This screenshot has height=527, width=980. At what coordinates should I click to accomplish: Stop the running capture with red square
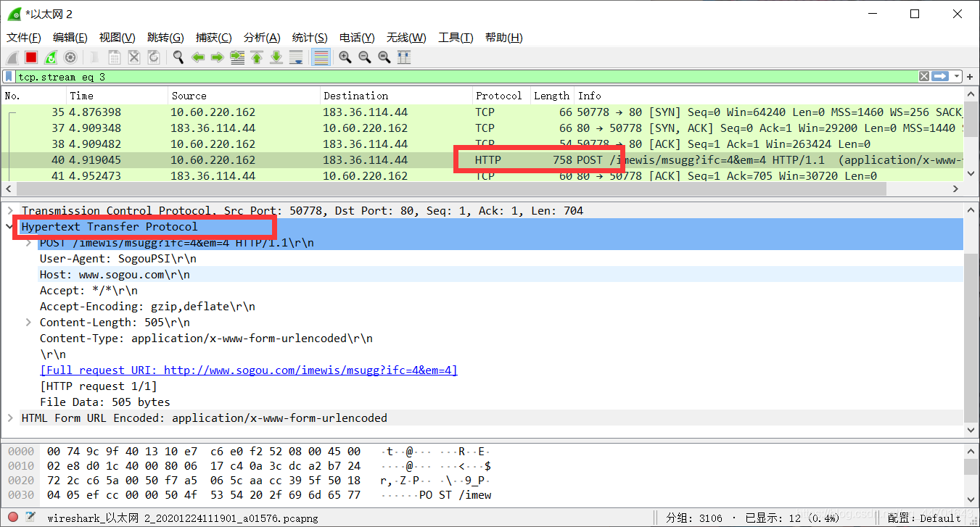[31, 57]
